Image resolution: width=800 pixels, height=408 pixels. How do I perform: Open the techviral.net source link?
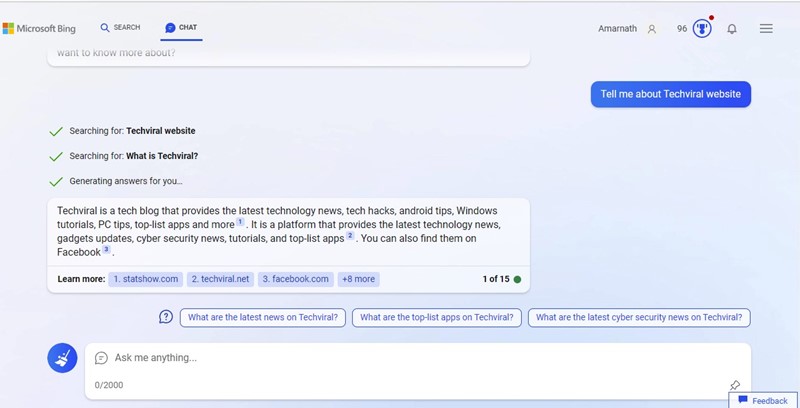pos(220,279)
